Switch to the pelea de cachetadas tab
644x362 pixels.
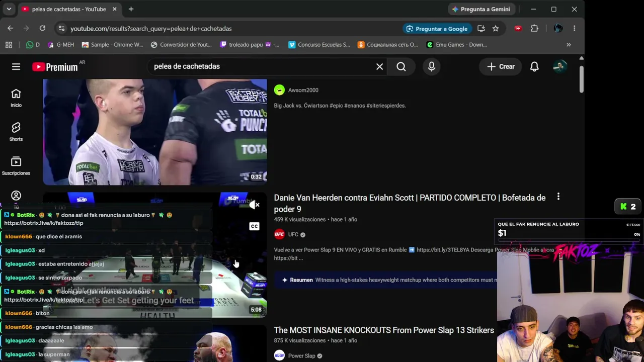69,9
